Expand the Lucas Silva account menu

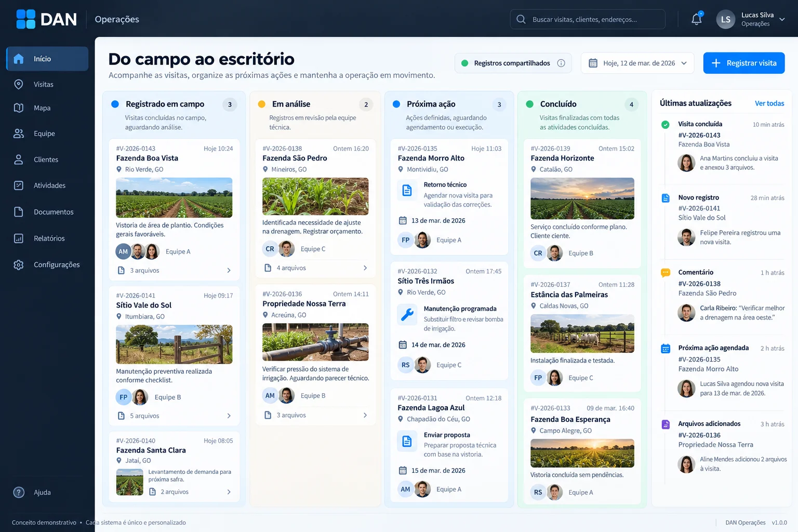tap(782, 19)
